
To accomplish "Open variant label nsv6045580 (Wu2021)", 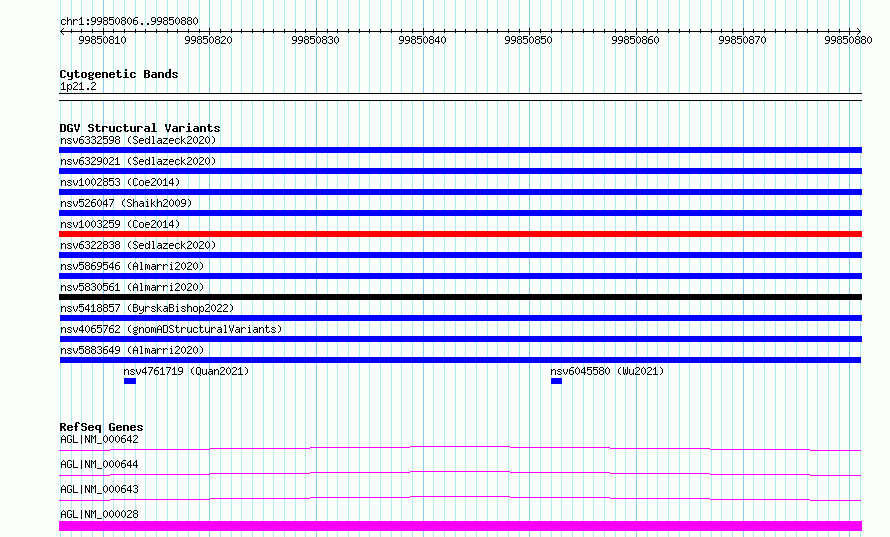I will tap(607, 371).
